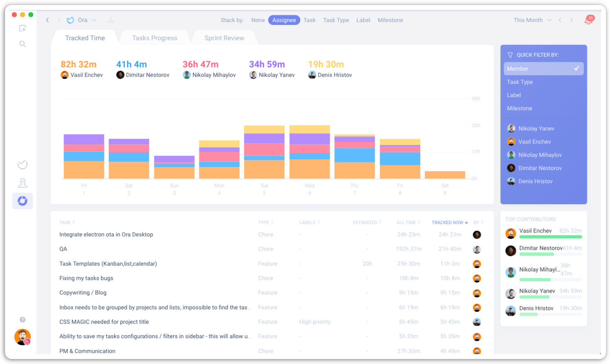Click the export download icon beside Ora
This screenshot has width=611, height=364.
[x=110, y=20]
